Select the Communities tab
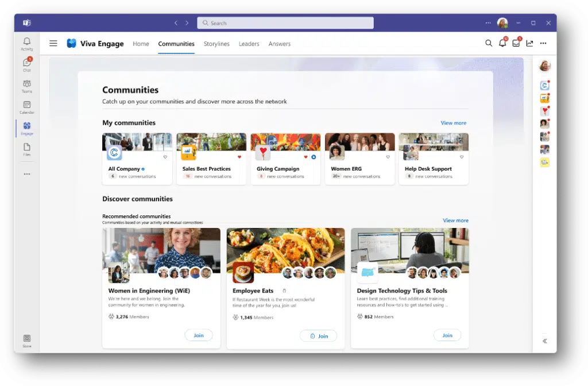This screenshot has width=588, height=386. point(176,44)
